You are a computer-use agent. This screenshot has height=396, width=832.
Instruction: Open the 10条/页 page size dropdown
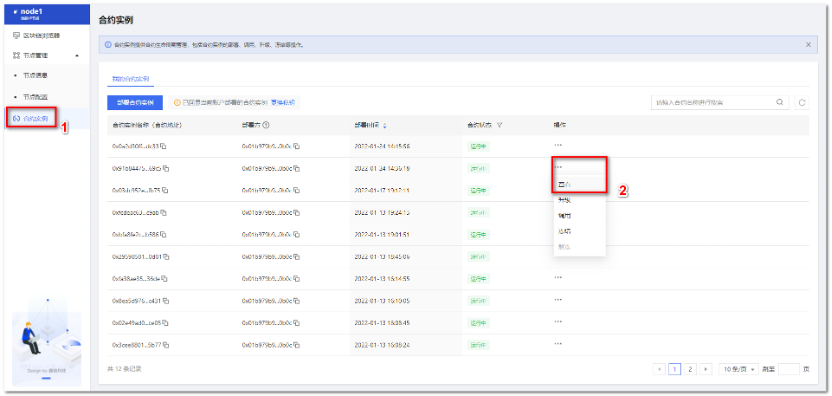click(739, 369)
